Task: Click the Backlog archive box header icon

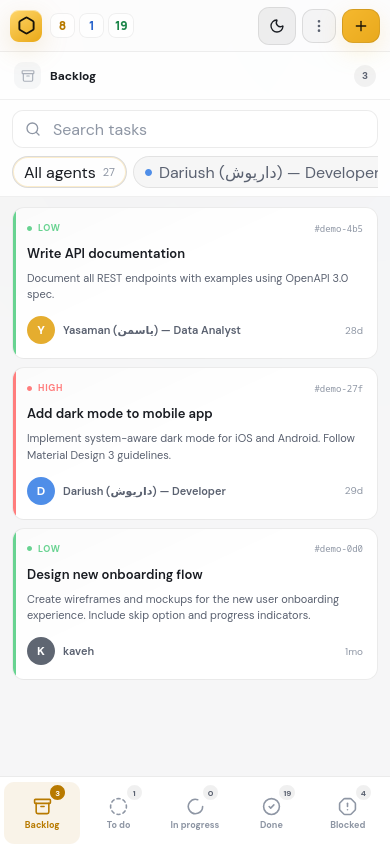Action: [27, 76]
